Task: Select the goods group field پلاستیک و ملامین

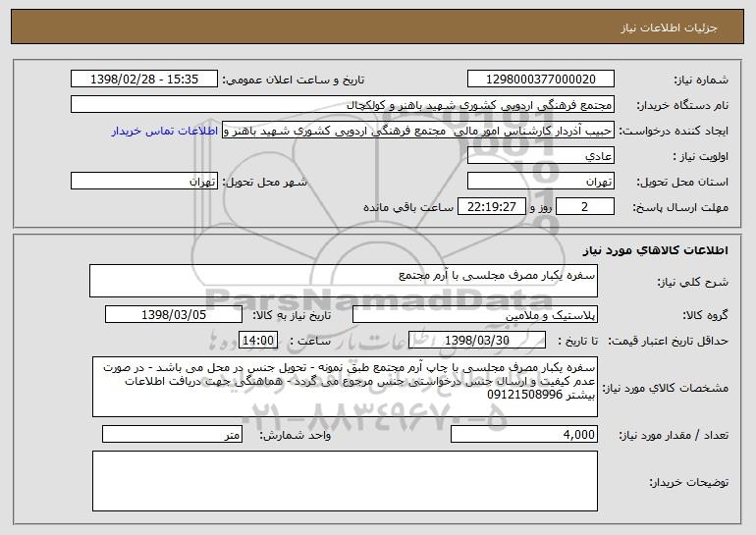Action: tap(475, 315)
